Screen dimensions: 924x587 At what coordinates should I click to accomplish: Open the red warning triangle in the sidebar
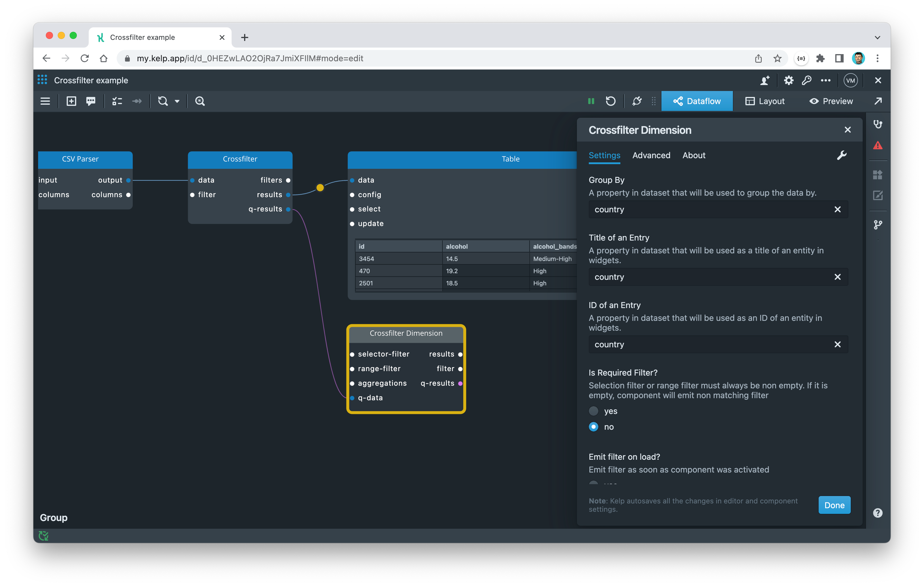878,146
